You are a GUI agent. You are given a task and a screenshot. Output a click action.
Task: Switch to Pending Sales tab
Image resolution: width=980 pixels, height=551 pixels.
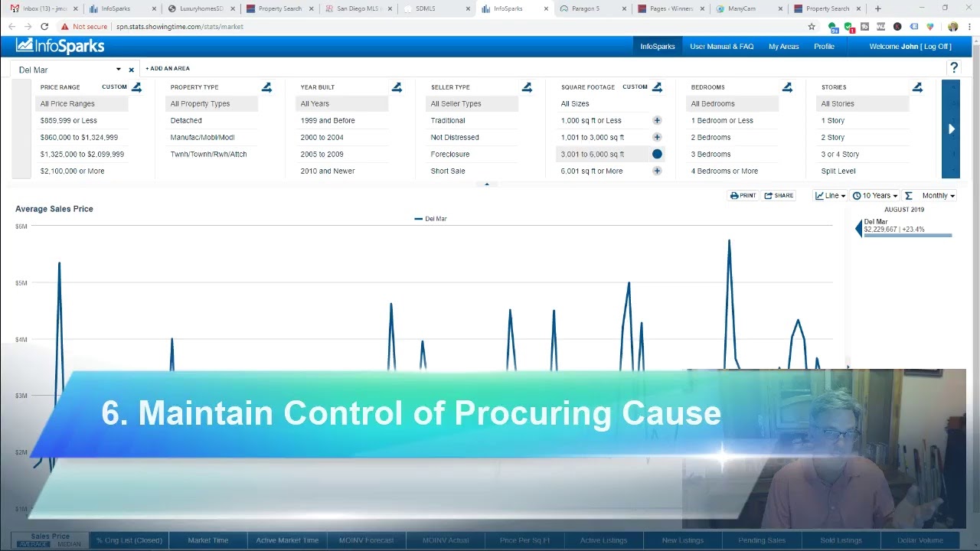coord(762,540)
